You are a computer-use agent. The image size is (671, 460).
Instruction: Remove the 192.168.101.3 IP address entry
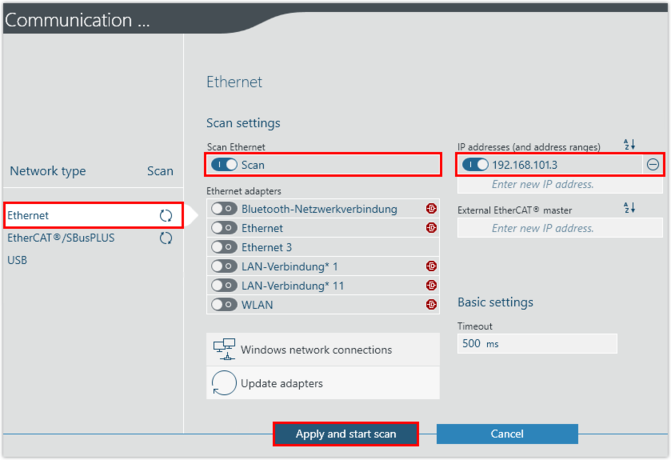pyautogui.click(x=653, y=165)
